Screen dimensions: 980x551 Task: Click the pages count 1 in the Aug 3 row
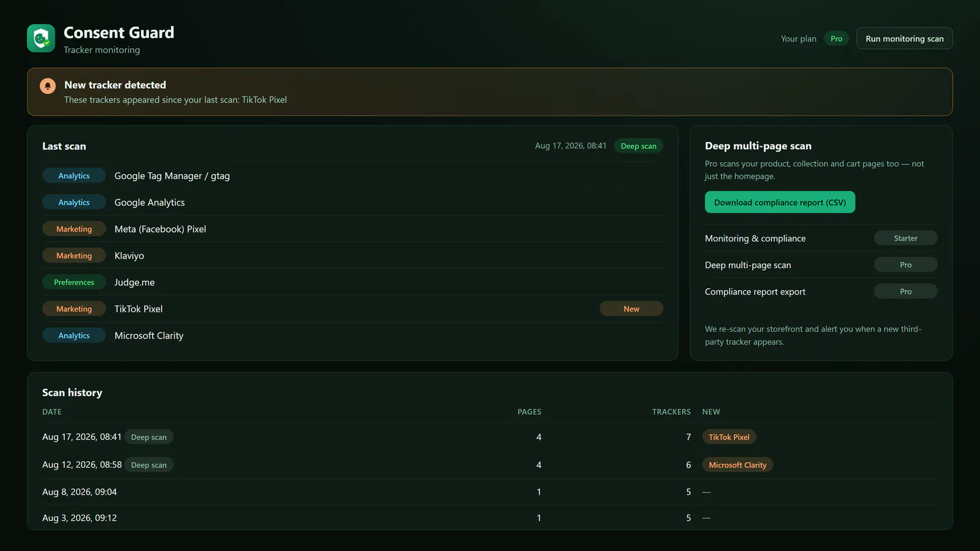[539, 518]
